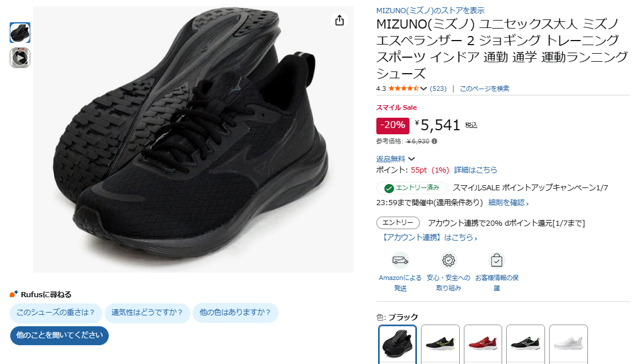
Task: Select the white shoe color swatch
Action: pos(568,344)
